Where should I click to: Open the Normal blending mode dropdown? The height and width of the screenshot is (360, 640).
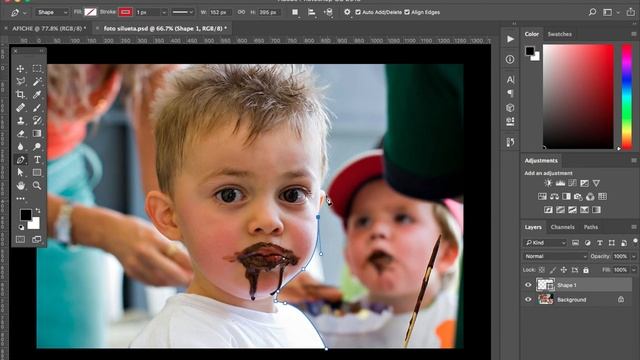pos(555,256)
